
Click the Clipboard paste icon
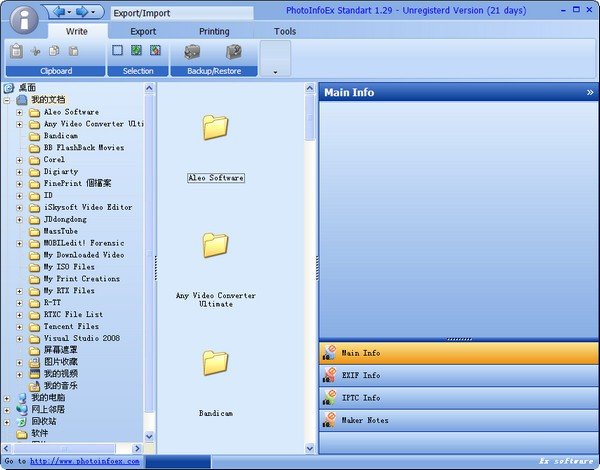pos(16,51)
